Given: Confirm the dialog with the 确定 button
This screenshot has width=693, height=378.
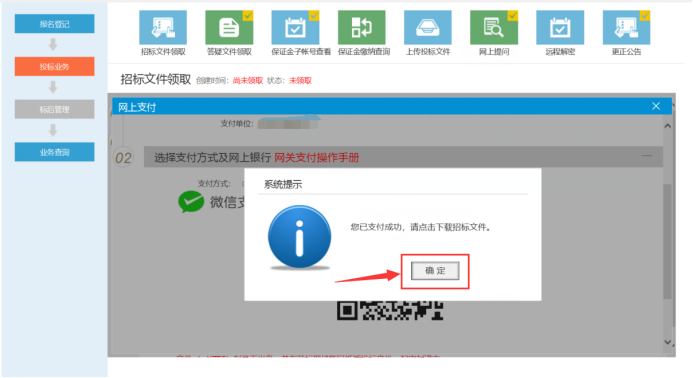Looking at the screenshot, I should point(435,271).
